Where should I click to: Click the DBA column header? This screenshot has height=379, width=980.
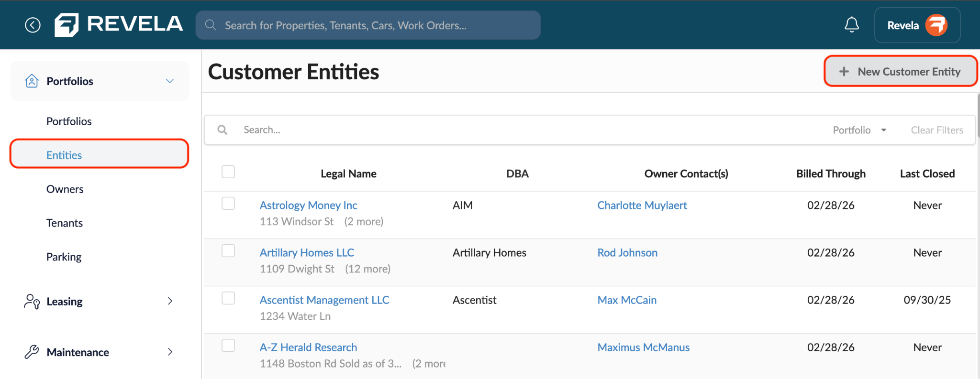pos(517,173)
